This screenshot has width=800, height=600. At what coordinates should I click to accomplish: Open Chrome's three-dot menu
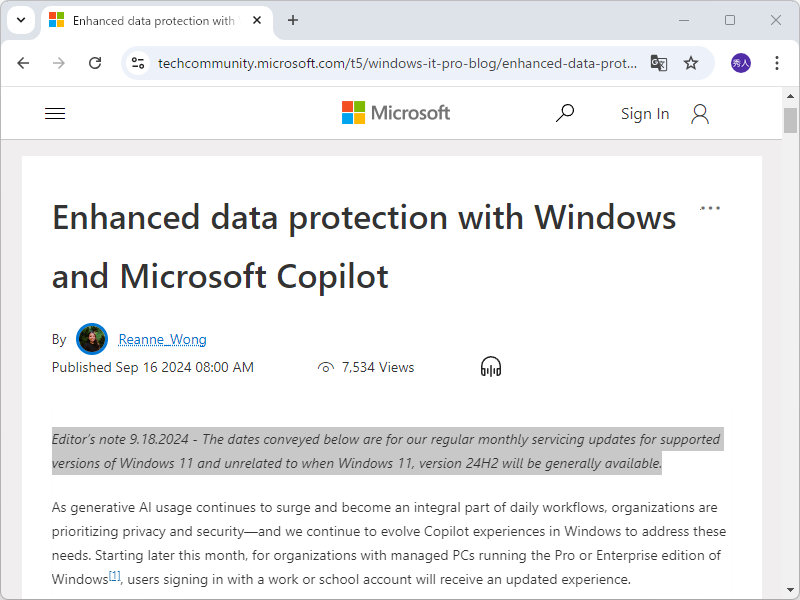(777, 63)
